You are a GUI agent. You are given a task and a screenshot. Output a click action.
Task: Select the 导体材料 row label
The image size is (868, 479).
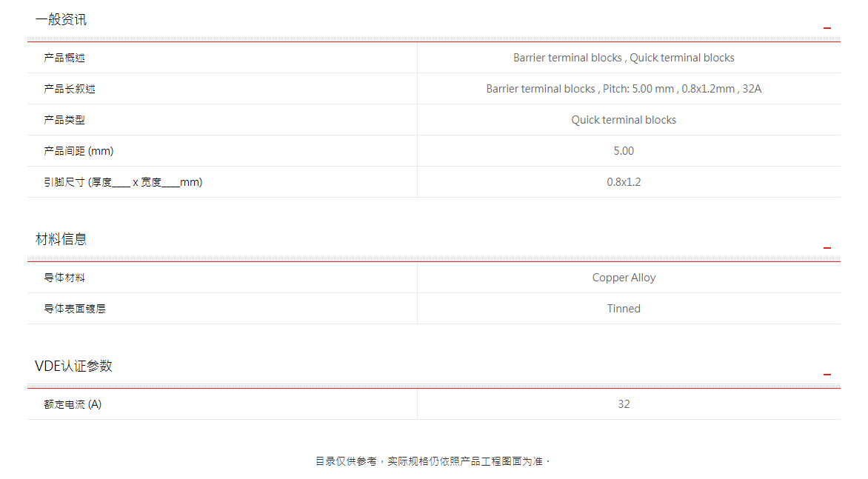point(64,278)
